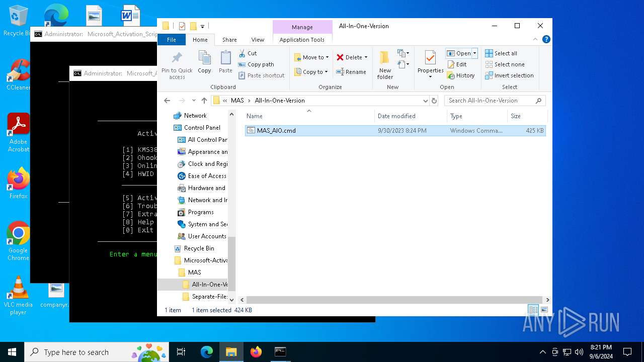Switch to the View ribbon tab
This screenshot has width=644, height=362.
pyautogui.click(x=258, y=40)
